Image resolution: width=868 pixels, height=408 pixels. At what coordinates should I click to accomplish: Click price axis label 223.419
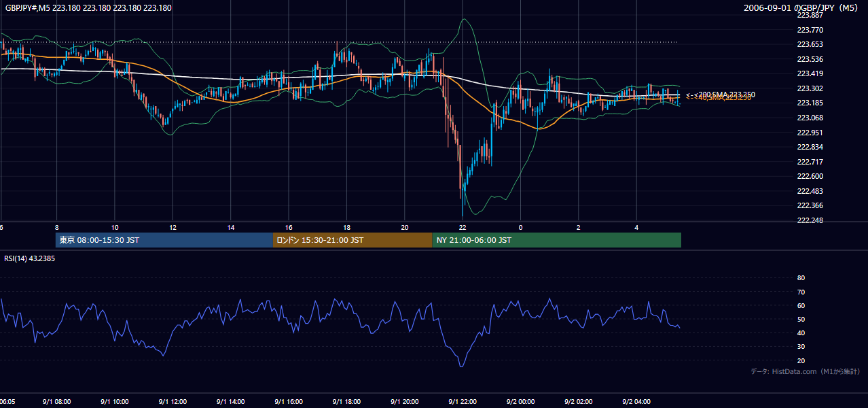click(x=810, y=73)
